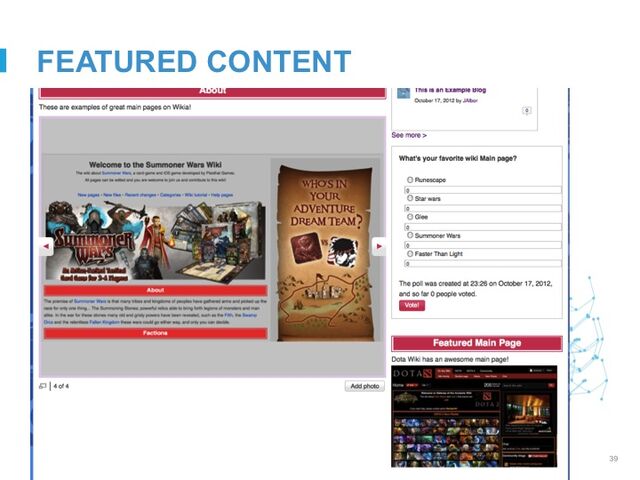Choose Glee in the poll
This screenshot has height=480, width=640.
point(410,217)
